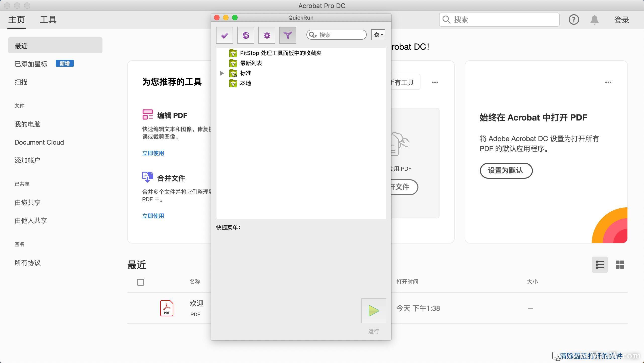This screenshot has height=363, width=644.
Task: Open Document Cloud in the sidebar
Action: tap(39, 142)
